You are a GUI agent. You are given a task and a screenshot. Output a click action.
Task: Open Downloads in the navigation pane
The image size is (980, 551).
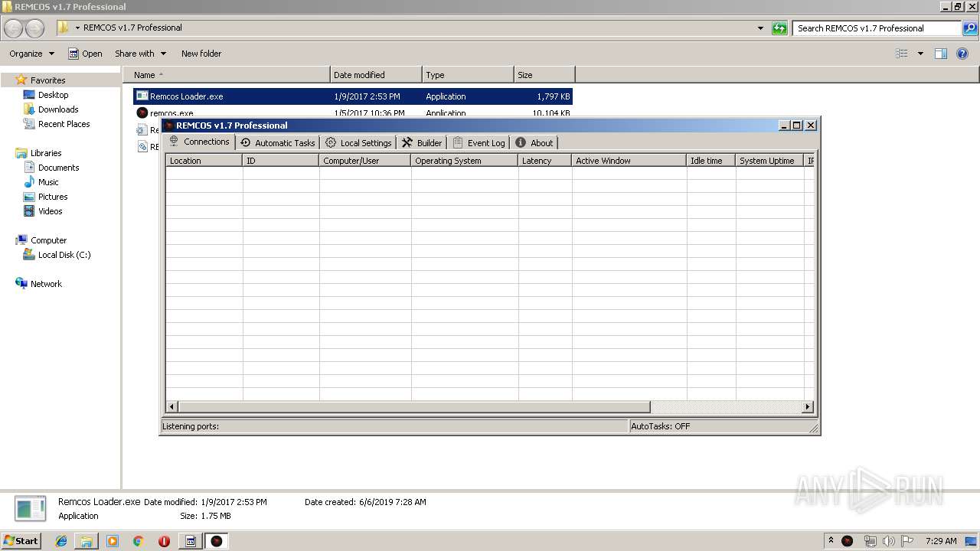pyautogui.click(x=58, y=109)
